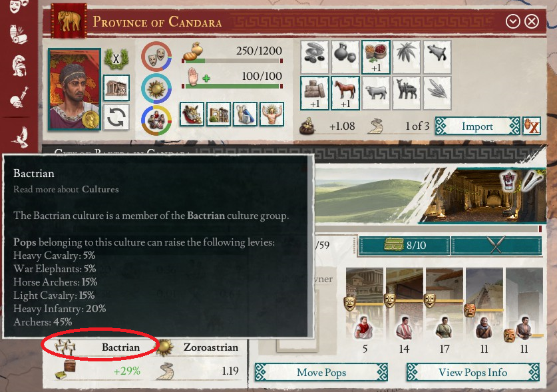Click the cycle governor policy arrows icon
The image size is (557, 392).
tap(116, 117)
